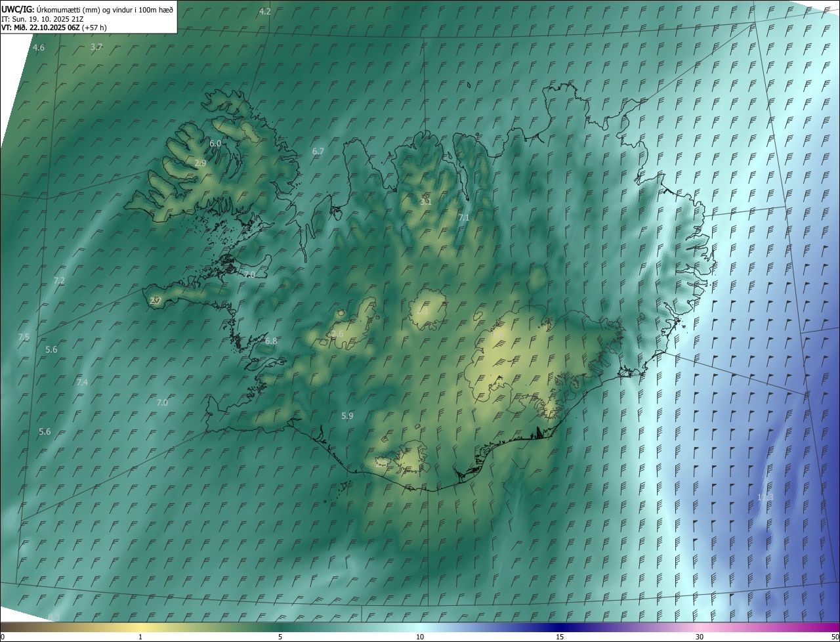Click the 0 tick on the colour scale
Viewport: 840px width, 642px height.
3,637
